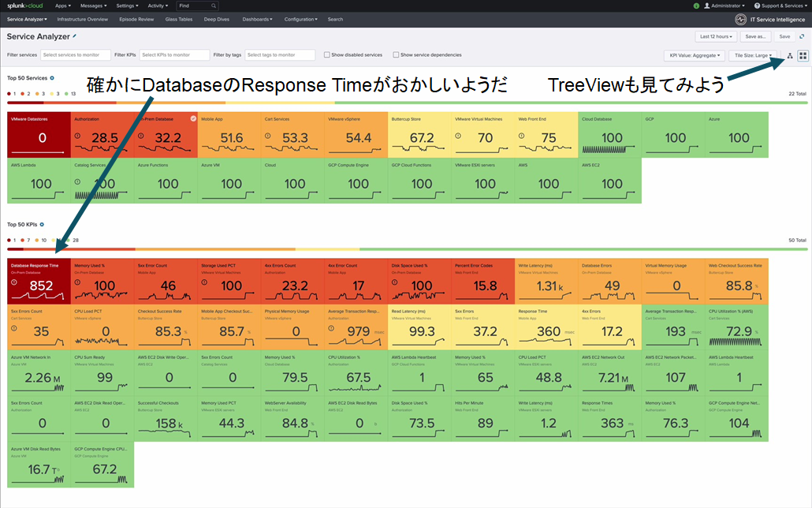Viewport: 812px width, 508px height.
Task: Click the refresh icon next to Save
Action: click(802, 36)
